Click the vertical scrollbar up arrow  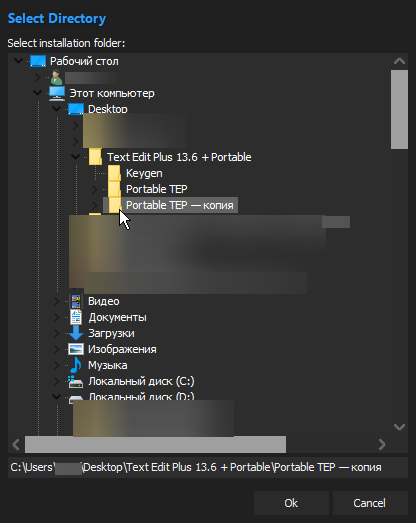pos(399,61)
